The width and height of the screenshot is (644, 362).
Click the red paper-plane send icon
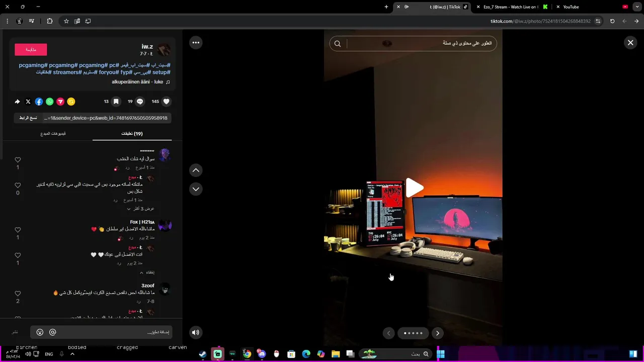[60, 102]
